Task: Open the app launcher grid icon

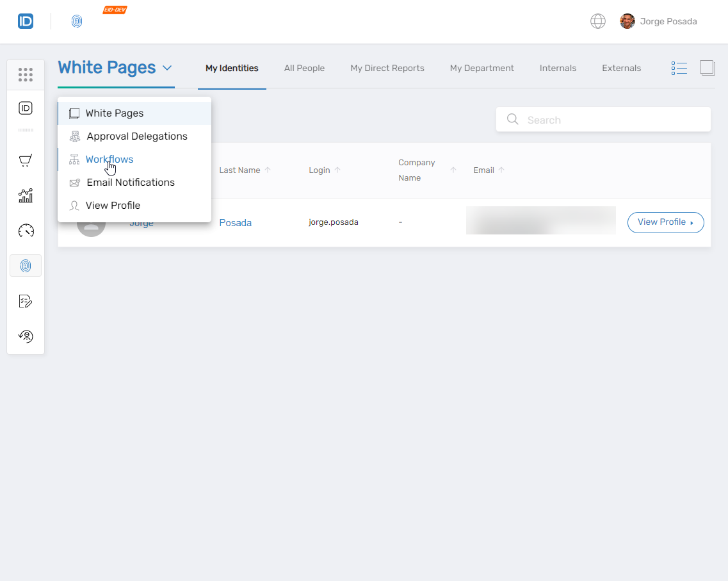Action: 26,74
